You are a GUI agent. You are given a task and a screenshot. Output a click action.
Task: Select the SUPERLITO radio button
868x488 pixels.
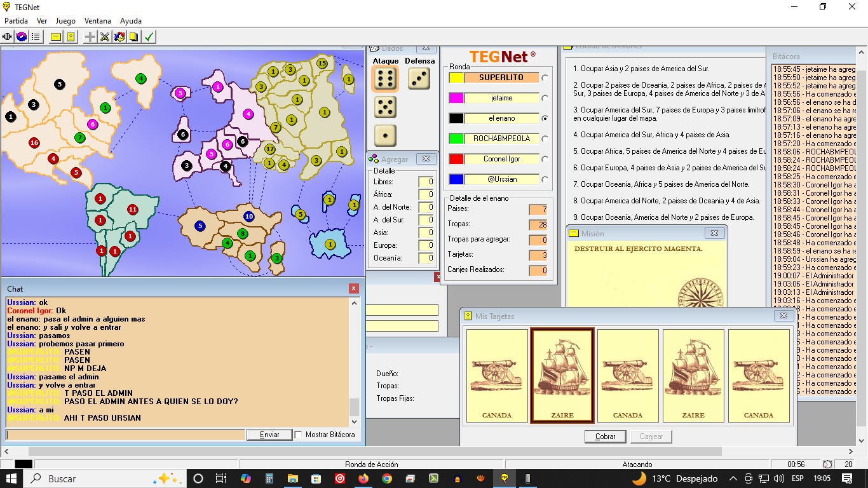(x=545, y=78)
